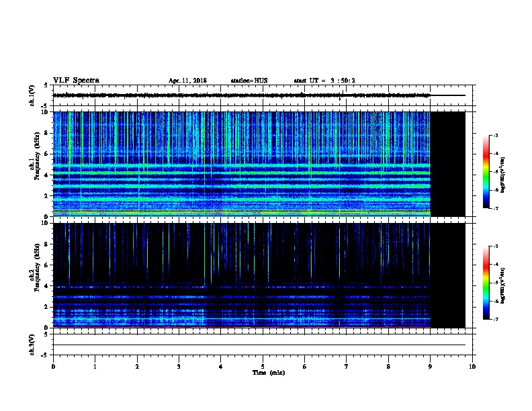The height and width of the screenshot is (411, 532).
Task: Click the ch.3(V) axis label
Action: [32, 345]
